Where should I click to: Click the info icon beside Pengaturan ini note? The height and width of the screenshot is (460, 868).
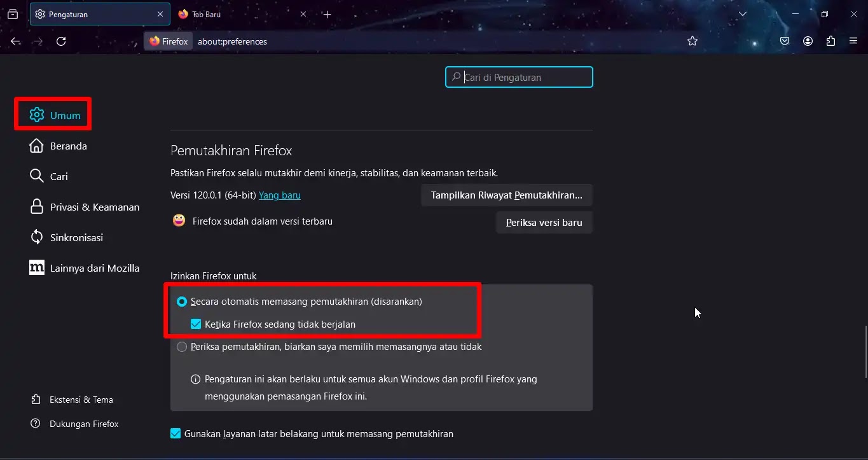click(196, 379)
